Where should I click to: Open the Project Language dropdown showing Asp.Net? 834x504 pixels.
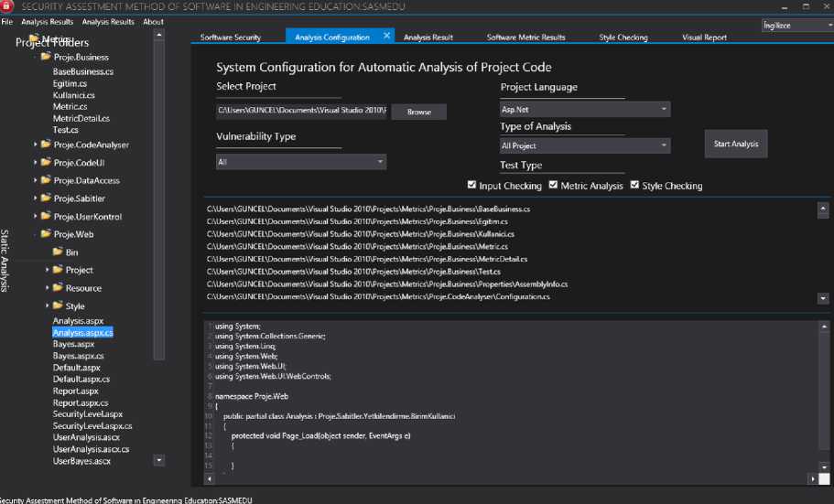pyautogui.click(x=585, y=110)
